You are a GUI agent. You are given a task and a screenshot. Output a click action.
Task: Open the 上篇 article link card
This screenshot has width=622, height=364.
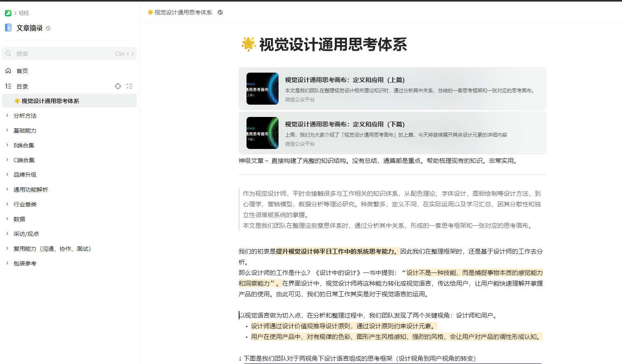pos(392,89)
